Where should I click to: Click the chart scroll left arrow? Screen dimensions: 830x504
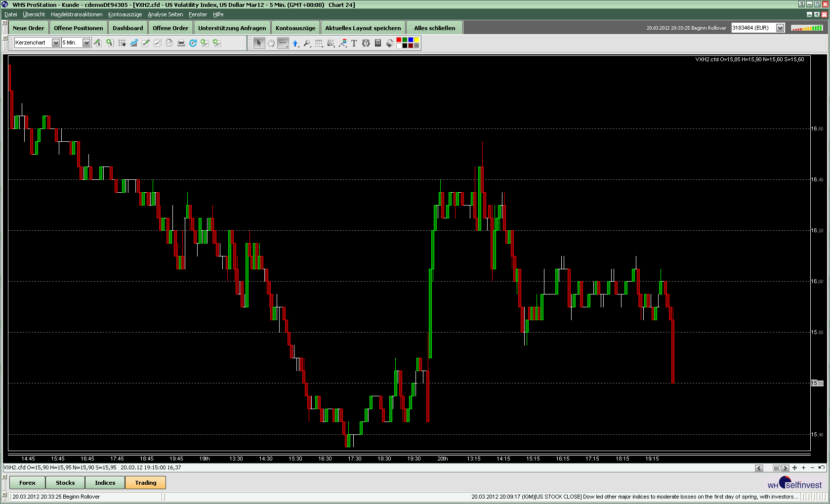click(x=759, y=468)
